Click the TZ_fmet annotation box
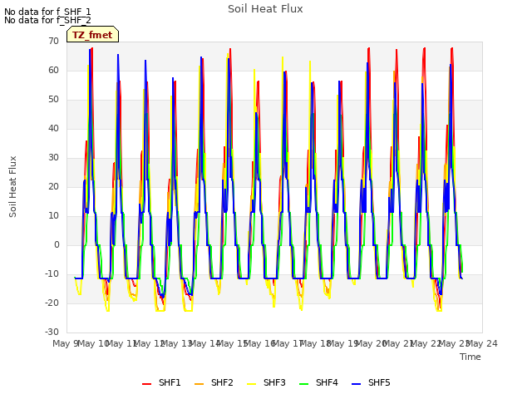This screenshot has height=399, width=532. point(92,34)
